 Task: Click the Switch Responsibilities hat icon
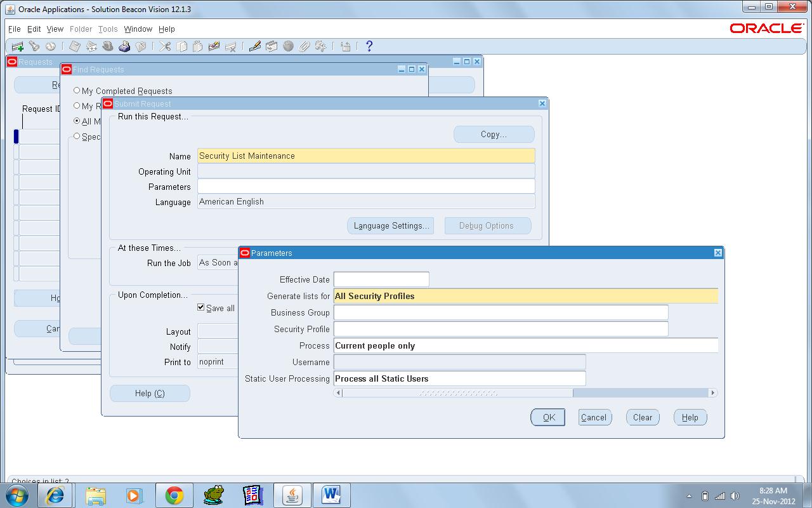tap(108, 46)
